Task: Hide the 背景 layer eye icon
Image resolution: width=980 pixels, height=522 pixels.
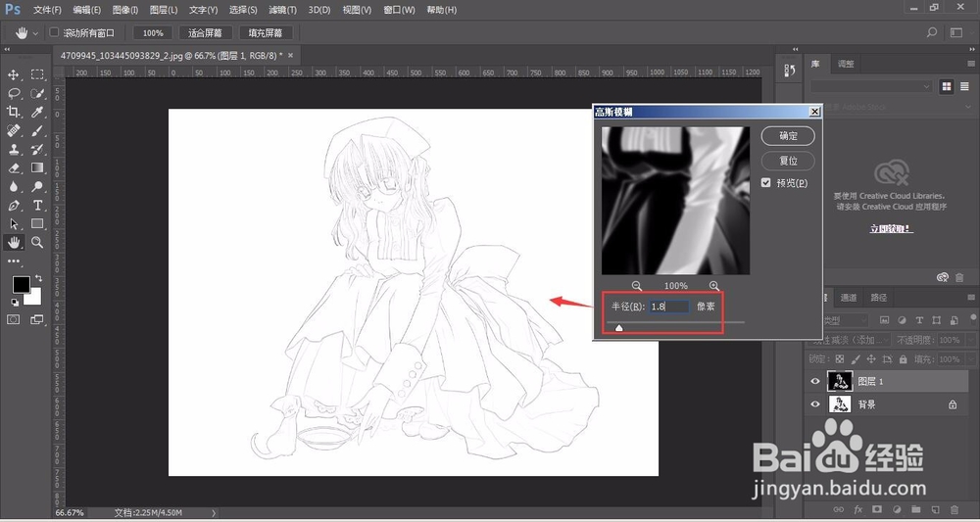Action: click(x=815, y=404)
